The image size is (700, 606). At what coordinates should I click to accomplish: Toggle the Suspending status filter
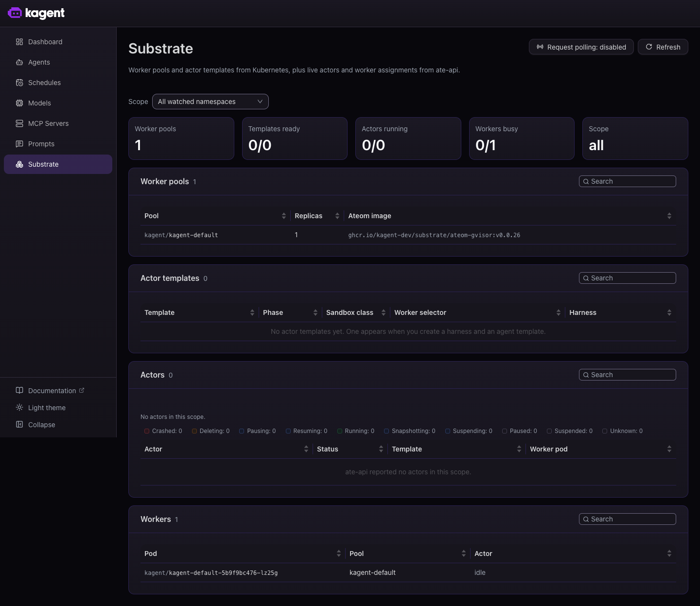click(x=469, y=431)
